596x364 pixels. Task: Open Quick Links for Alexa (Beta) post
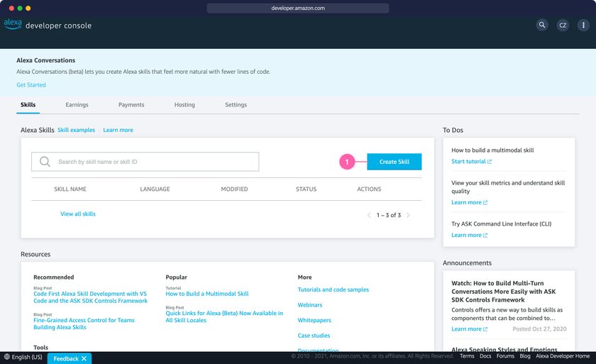224,316
